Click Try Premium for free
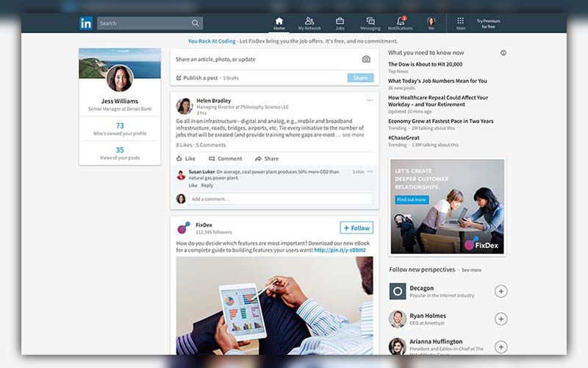This screenshot has width=588, height=368. 488,24
